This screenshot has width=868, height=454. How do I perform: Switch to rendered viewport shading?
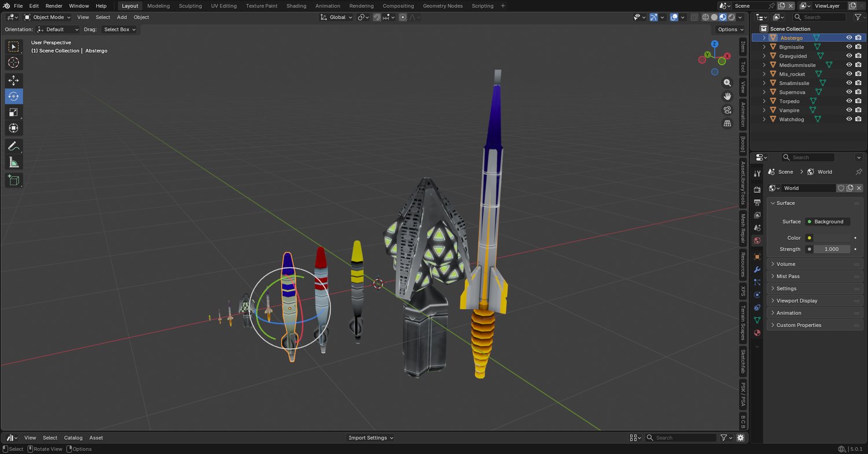[x=731, y=17]
